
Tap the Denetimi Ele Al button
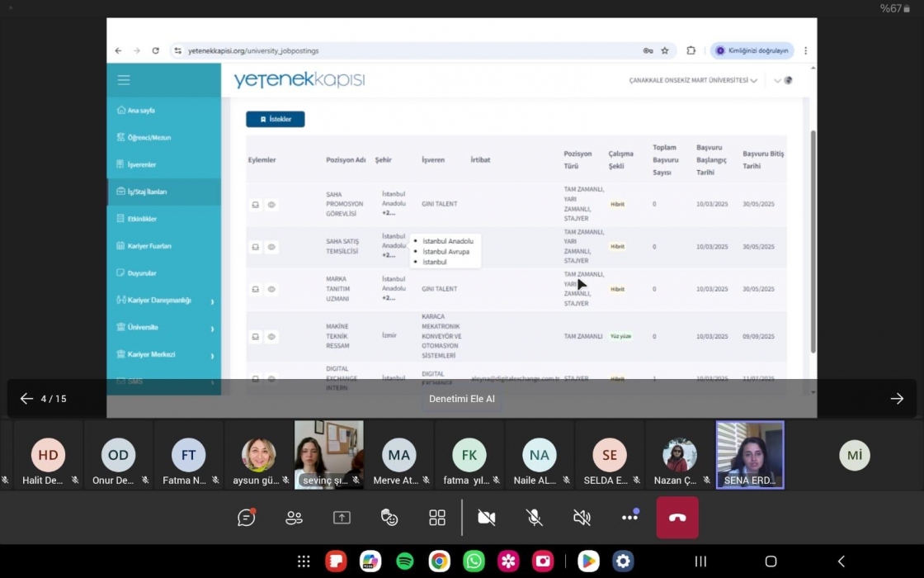pyautogui.click(x=461, y=399)
